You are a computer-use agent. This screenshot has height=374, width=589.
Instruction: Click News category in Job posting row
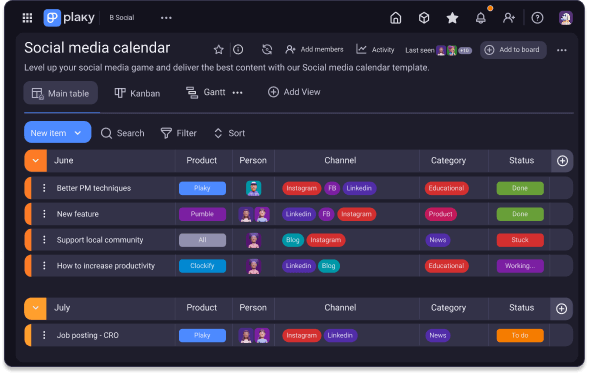[x=438, y=335]
